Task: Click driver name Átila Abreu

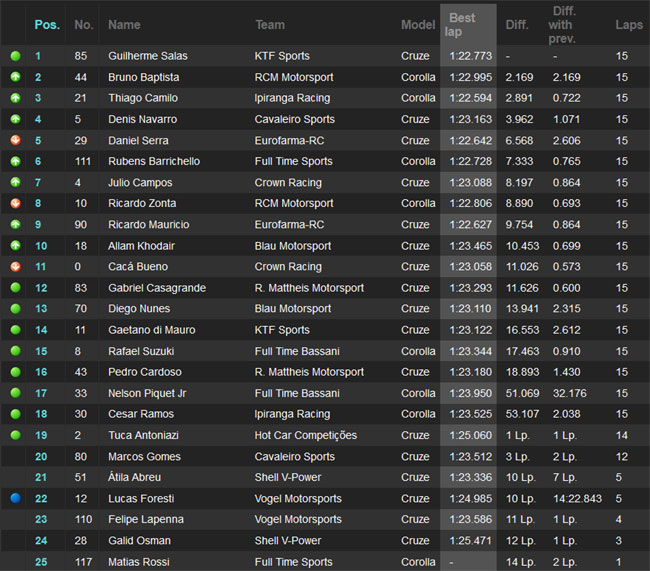Action: (x=134, y=477)
